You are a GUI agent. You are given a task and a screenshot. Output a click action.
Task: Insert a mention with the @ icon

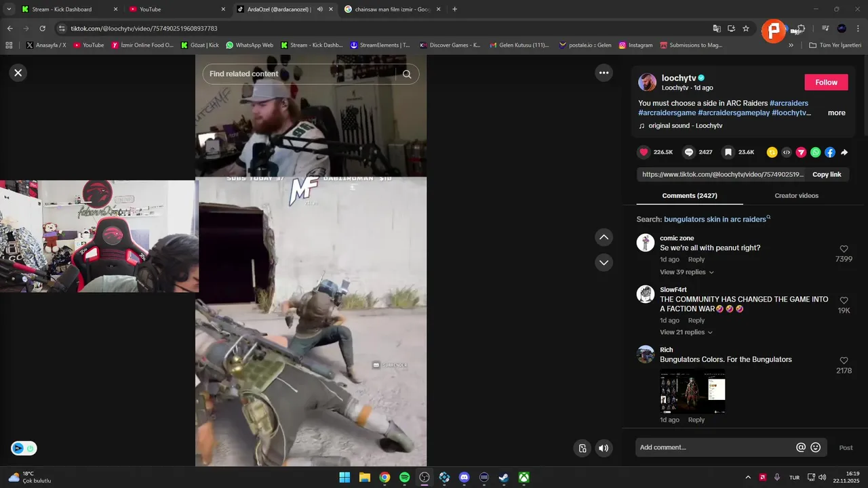(x=801, y=447)
